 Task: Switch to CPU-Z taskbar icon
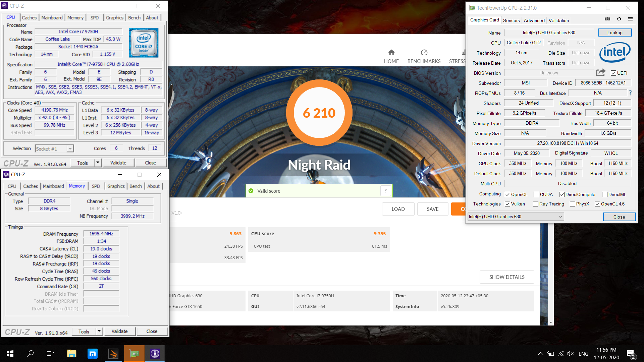pos(155,354)
